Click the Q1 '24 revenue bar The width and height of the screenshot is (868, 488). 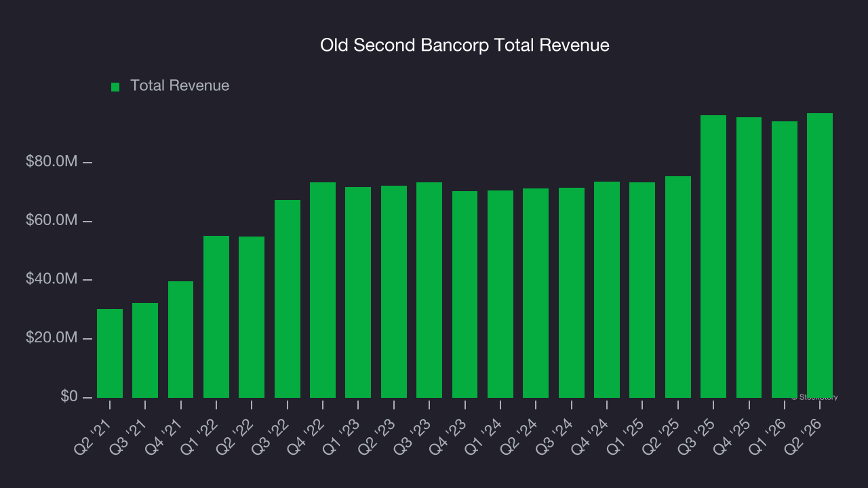500,294
